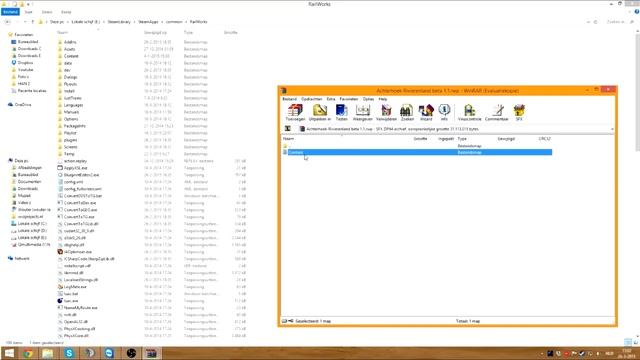Viewport: 640px width, 360px height.
Task: Click the up-one-level icon in WinRAR address bar
Action: [288, 129]
